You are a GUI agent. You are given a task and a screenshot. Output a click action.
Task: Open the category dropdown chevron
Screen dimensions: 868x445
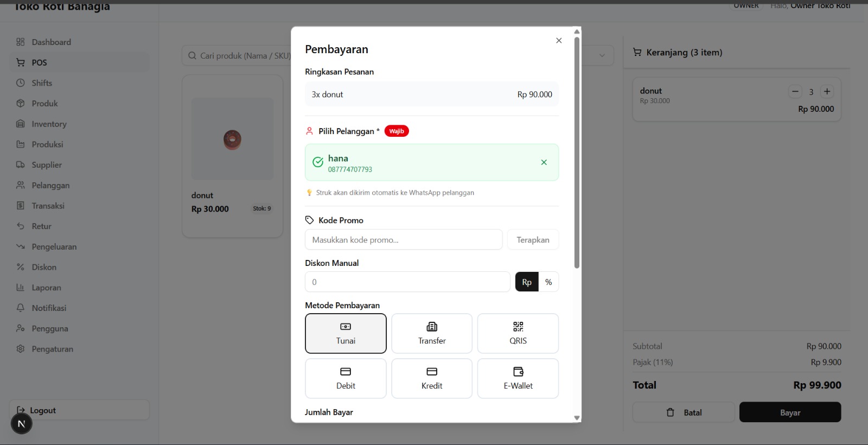[x=602, y=55]
